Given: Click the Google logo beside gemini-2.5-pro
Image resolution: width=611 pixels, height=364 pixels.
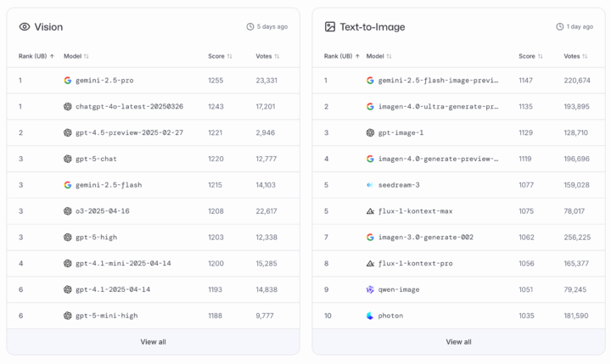Looking at the screenshot, I should tap(68, 81).
